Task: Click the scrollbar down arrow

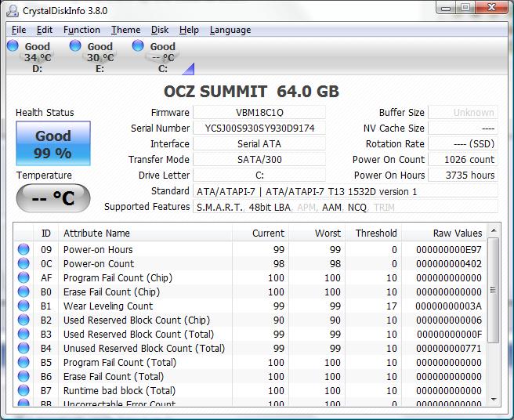Action: [494, 400]
